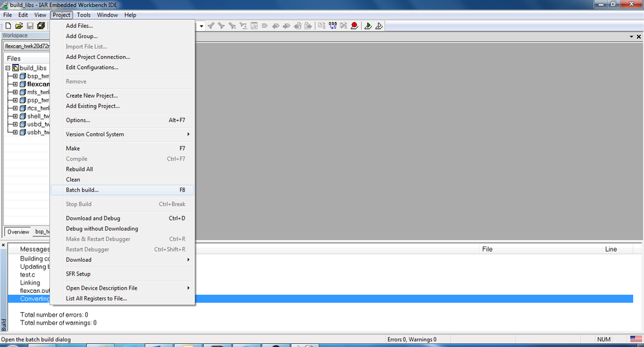Open the flexcan_twrk20d72m configuration dropdown

27,46
